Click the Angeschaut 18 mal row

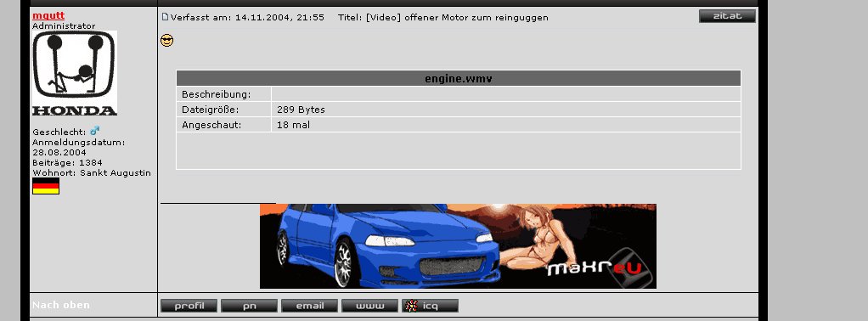click(459, 125)
